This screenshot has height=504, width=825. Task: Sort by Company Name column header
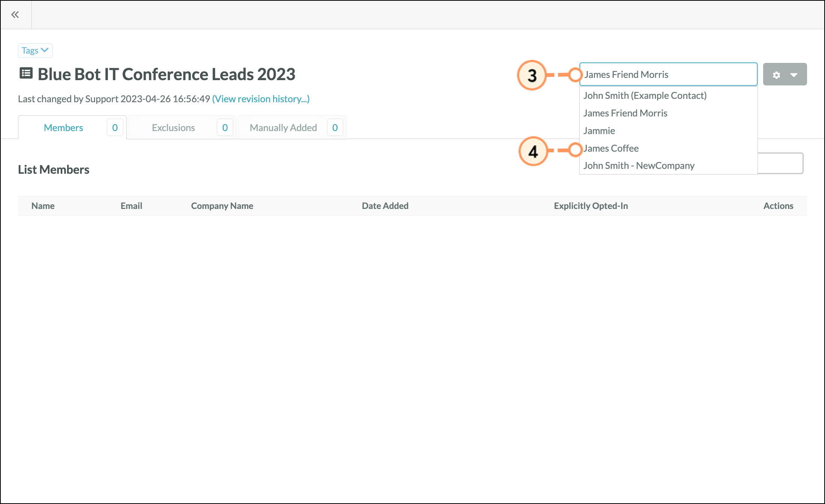coord(222,206)
